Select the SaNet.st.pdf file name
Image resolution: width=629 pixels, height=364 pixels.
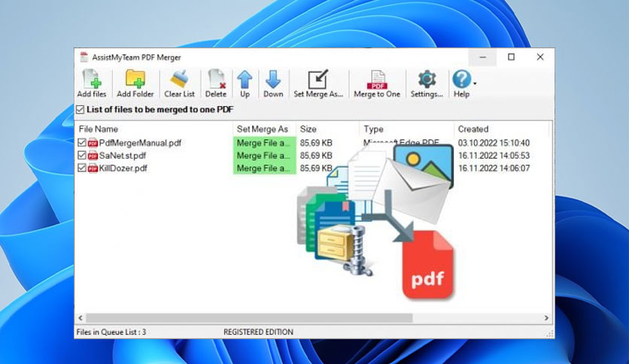[123, 156]
